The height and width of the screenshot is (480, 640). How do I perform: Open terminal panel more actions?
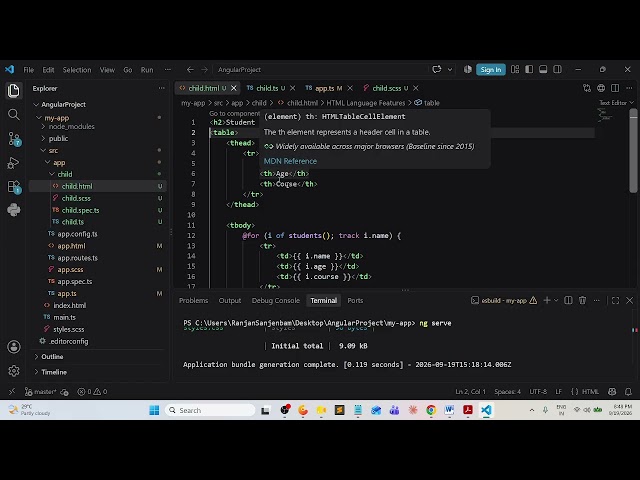[x=597, y=300]
